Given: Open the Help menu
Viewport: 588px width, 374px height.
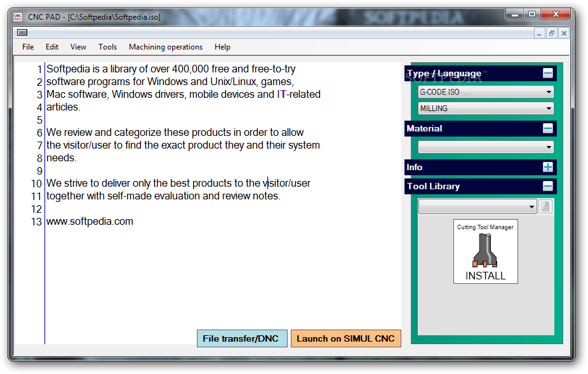Looking at the screenshot, I should point(222,47).
